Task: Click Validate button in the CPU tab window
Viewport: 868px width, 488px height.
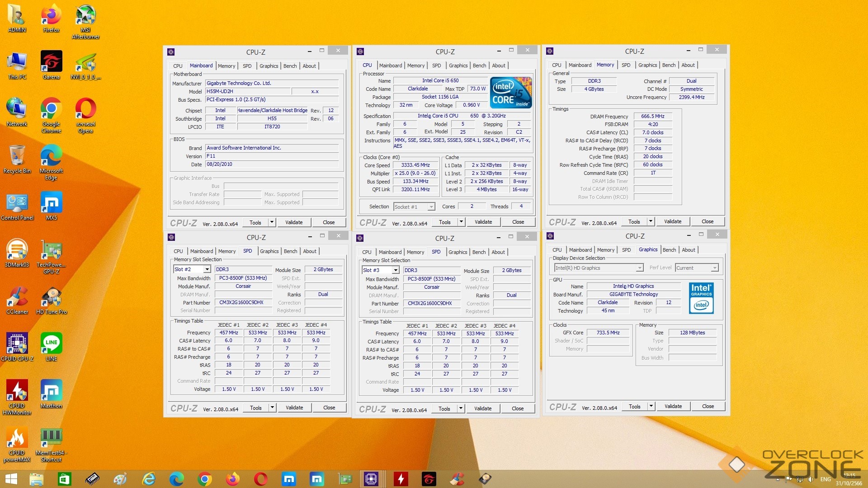Action: (x=483, y=222)
